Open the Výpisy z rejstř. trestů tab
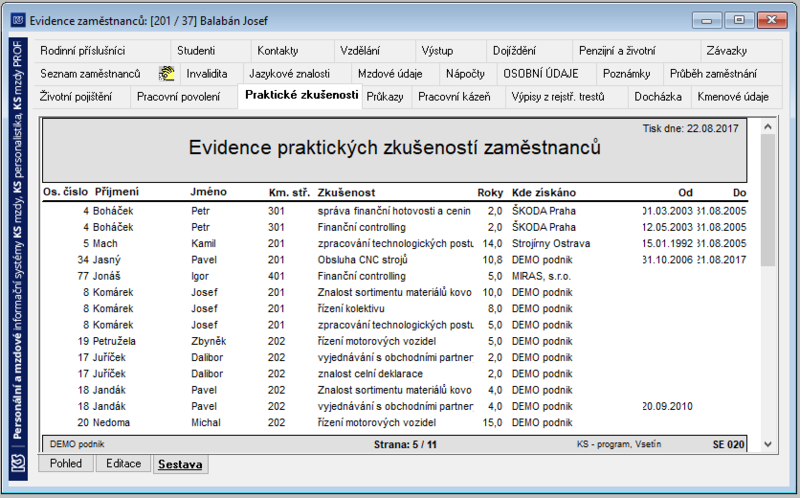The height and width of the screenshot is (498, 800). pyautogui.click(x=566, y=97)
